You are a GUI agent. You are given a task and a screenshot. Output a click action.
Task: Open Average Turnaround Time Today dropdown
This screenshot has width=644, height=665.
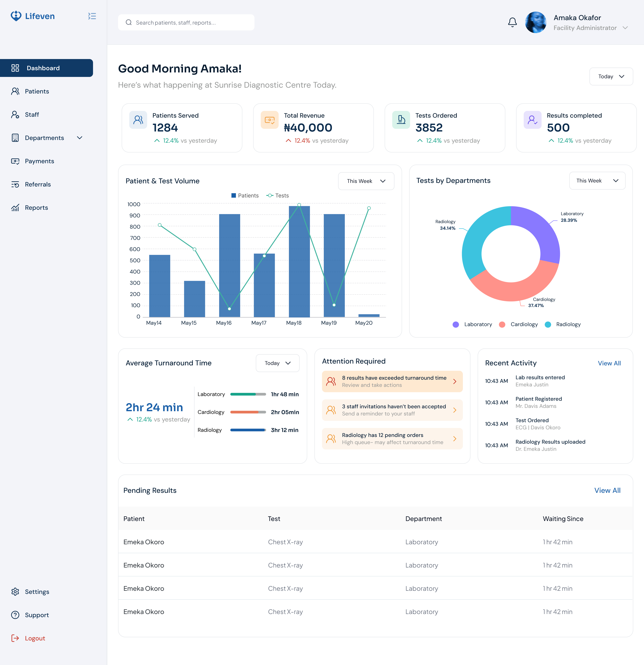pos(278,363)
